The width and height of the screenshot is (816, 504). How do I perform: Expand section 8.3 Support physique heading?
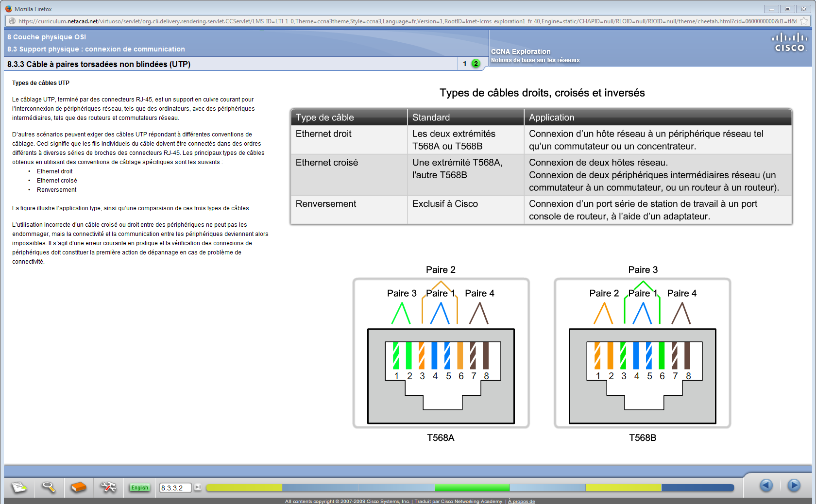pos(96,49)
